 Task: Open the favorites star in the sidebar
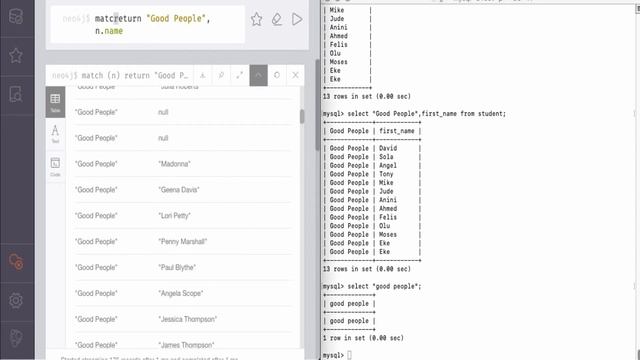tap(16, 56)
